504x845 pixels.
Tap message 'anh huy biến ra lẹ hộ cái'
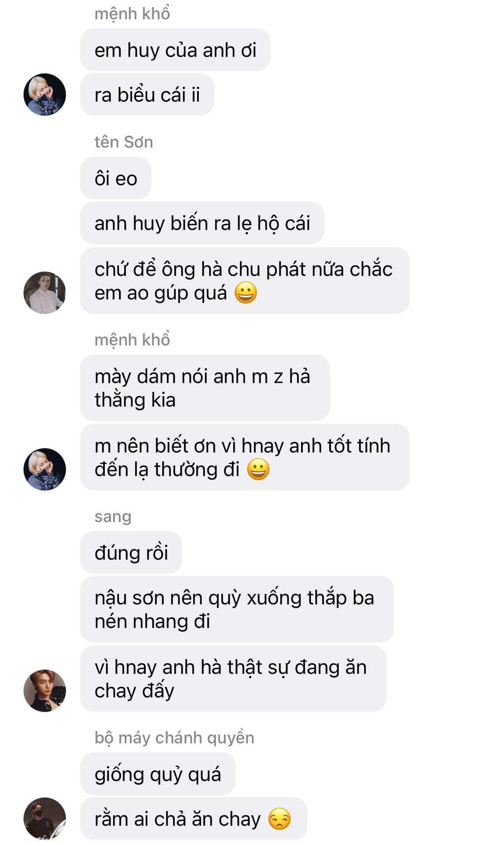202,223
